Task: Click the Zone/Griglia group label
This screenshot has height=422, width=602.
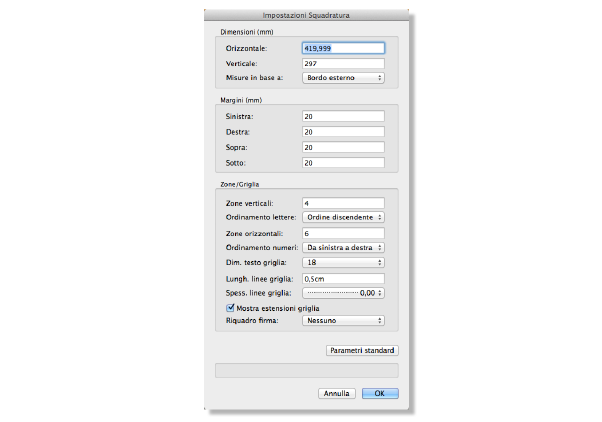Action: coord(240,184)
